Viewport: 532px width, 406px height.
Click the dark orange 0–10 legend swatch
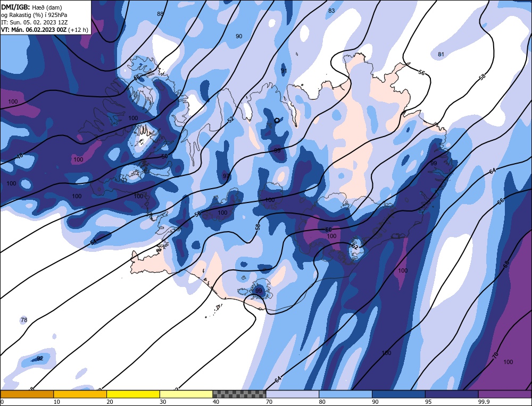(27, 394)
